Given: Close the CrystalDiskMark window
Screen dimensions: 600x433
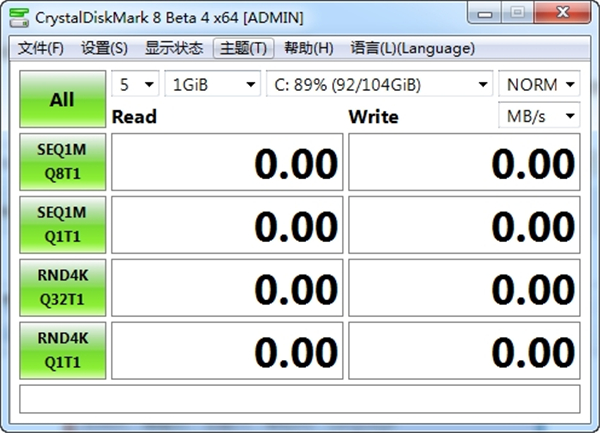Looking at the screenshot, I should [562, 13].
